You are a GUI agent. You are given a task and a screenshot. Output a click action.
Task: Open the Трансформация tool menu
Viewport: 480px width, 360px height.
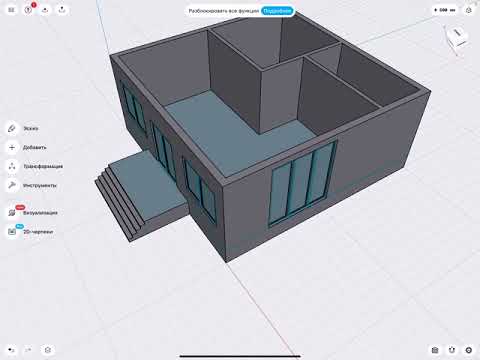tap(12, 166)
